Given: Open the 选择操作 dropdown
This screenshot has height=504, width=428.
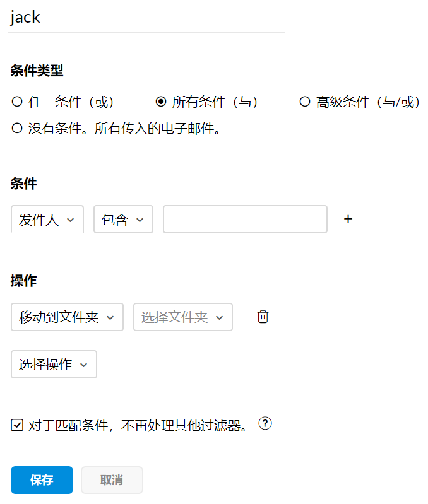Looking at the screenshot, I should coord(54,364).
